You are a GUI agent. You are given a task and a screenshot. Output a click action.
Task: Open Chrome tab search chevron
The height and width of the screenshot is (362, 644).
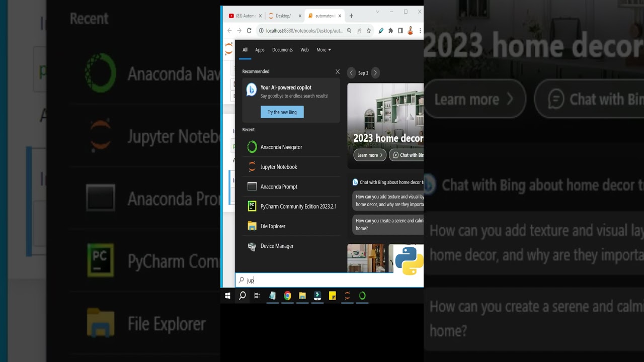click(x=377, y=11)
